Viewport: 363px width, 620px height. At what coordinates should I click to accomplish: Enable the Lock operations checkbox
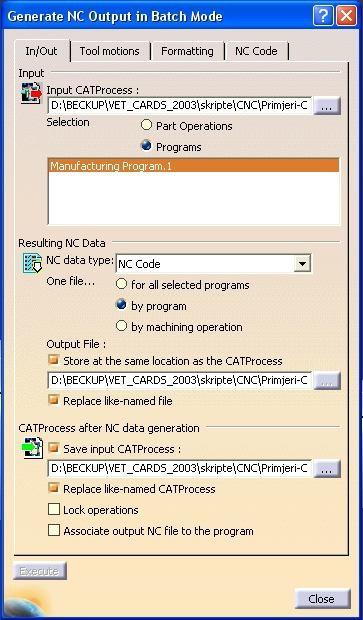coord(53,509)
